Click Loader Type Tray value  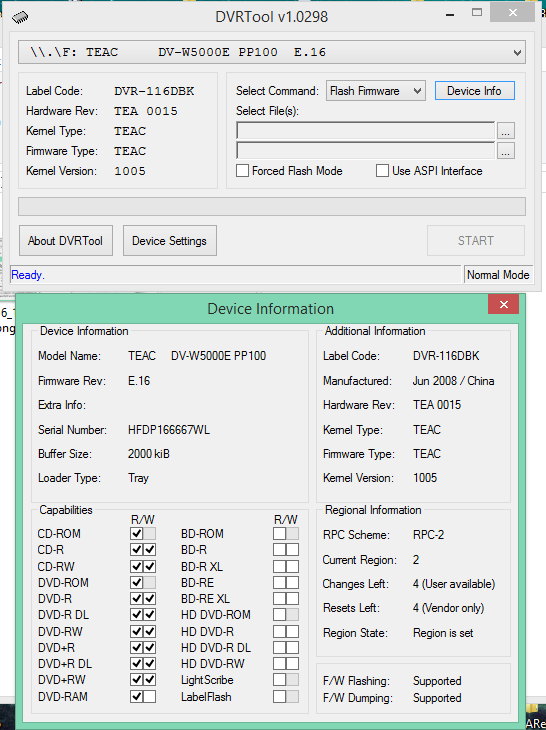(x=138, y=478)
